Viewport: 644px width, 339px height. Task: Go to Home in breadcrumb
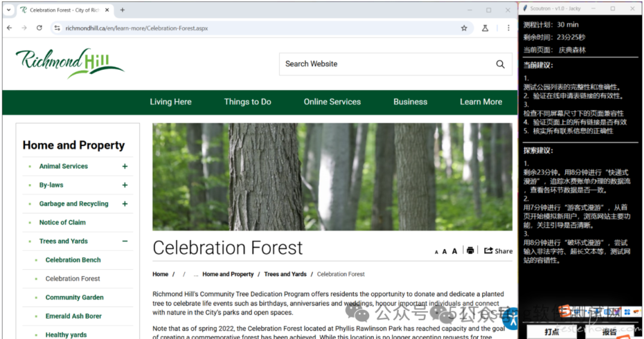point(160,274)
